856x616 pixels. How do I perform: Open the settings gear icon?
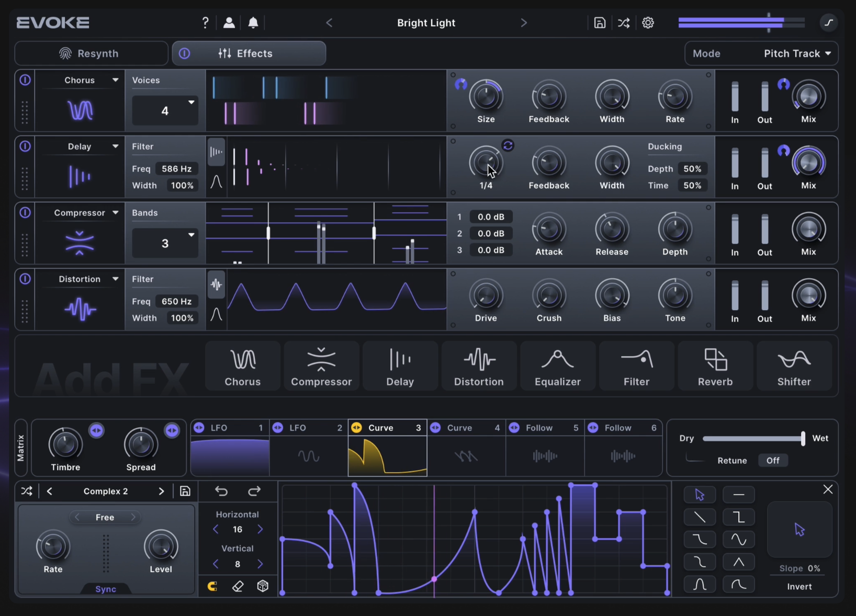[648, 23]
